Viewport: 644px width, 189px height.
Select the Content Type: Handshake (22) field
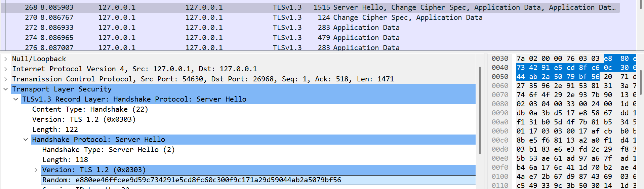pyautogui.click(x=90, y=109)
